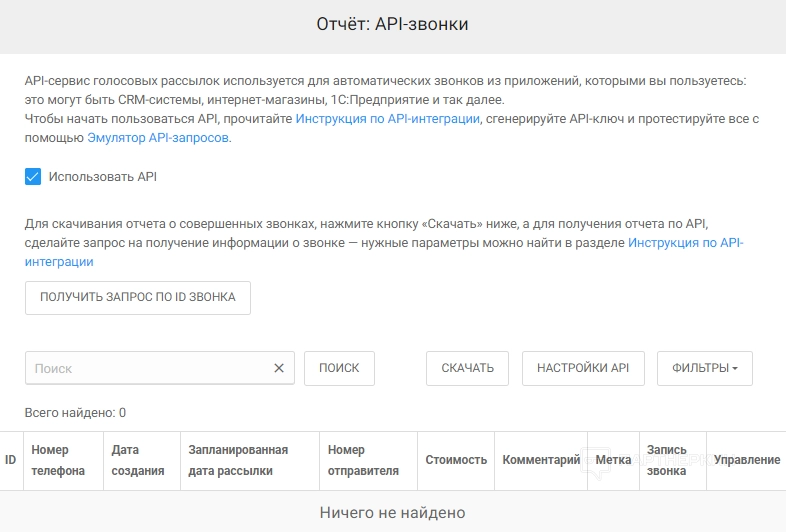Select the Дата создания column header
786x532 pixels.
(138, 460)
